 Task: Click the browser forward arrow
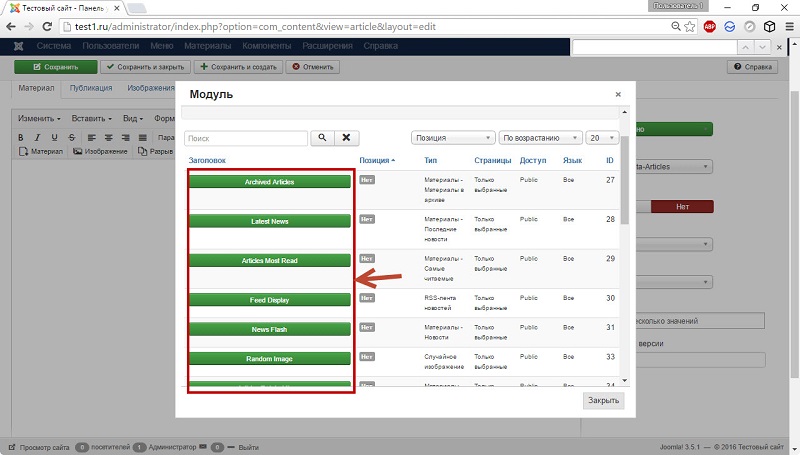click(x=29, y=27)
